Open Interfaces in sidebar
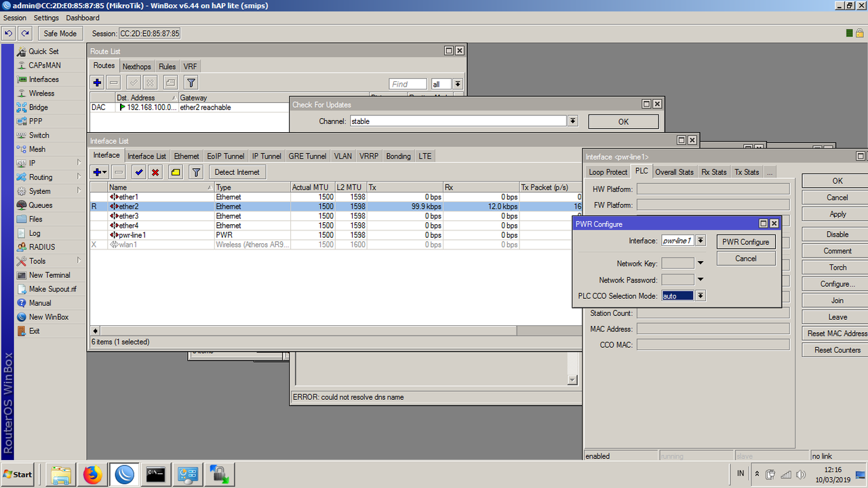The width and height of the screenshot is (868, 488). pyautogui.click(x=43, y=79)
